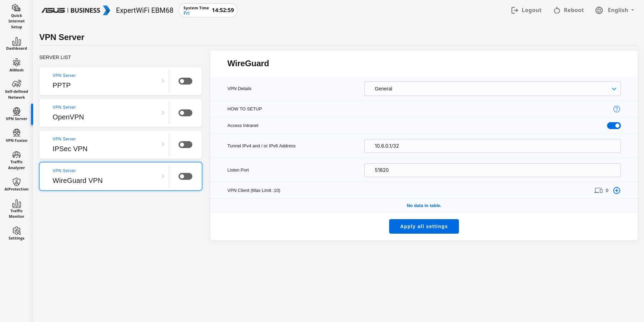The image size is (644, 322).
Task: Click the Reboot power icon
Action: point(557,10)
